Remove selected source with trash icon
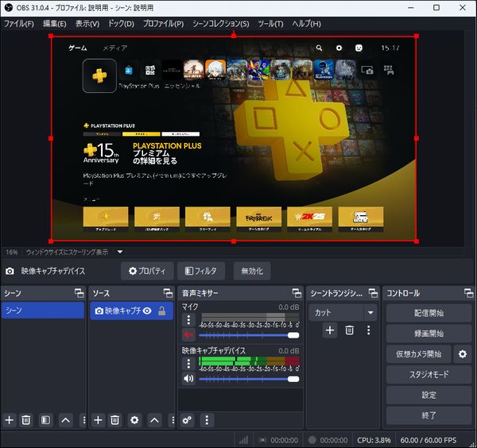The image size is (477, 448). pos(115,420)
